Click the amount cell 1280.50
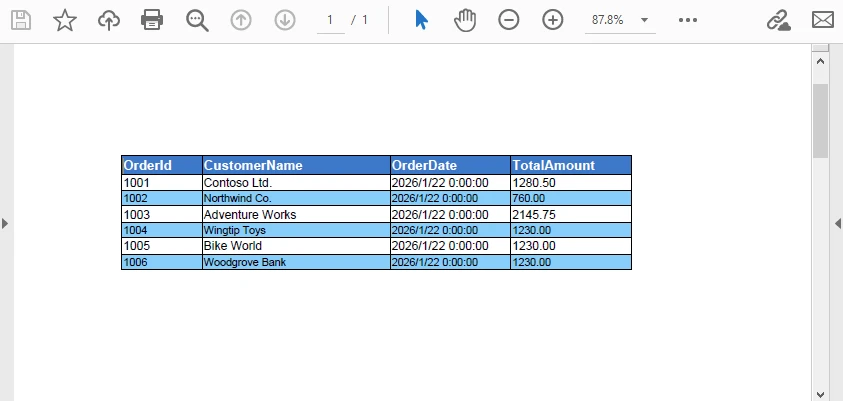The image size is (843, 401). (571, 183)
